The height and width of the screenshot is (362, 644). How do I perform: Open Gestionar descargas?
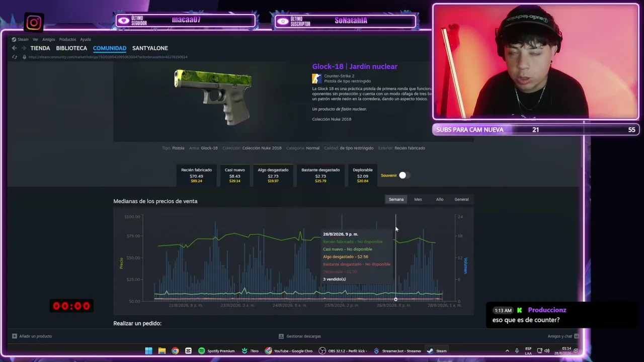point(303,336)
